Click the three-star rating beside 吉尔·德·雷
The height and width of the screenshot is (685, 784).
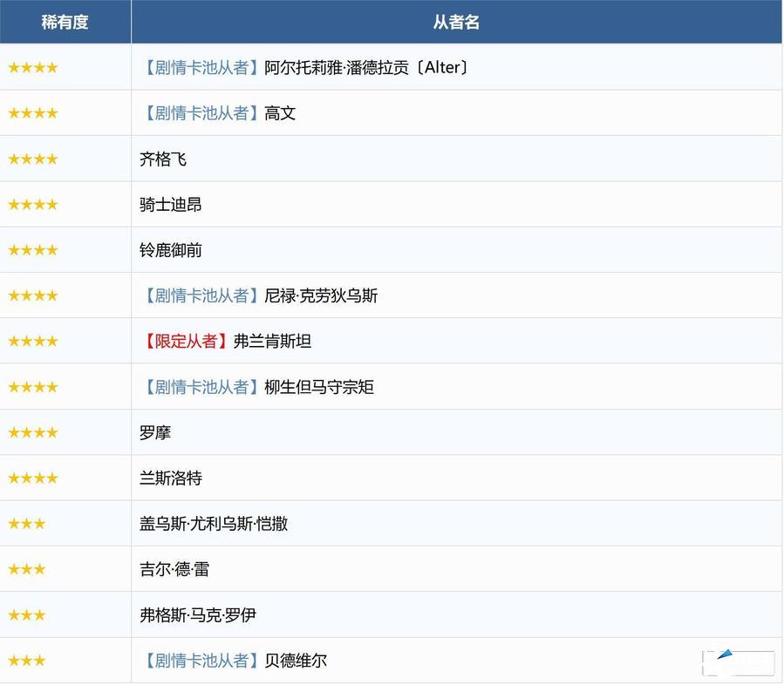27,569
